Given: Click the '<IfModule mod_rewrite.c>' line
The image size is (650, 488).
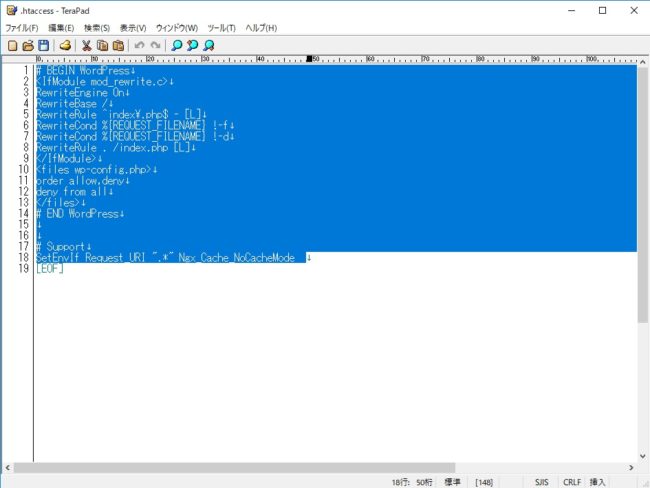Looking at the screenshot, I should point(104,82).
